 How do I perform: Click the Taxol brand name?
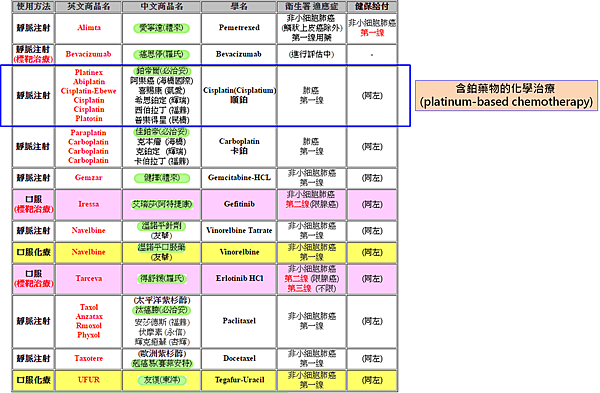89,307
